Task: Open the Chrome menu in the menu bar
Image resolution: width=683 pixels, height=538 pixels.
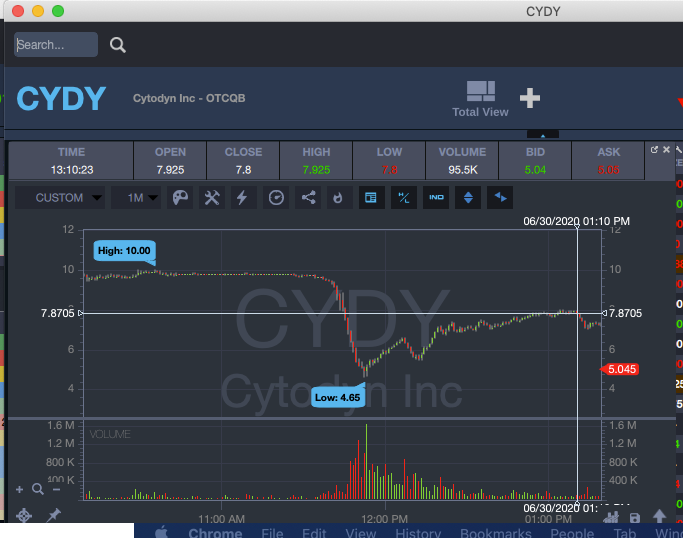Action: 215,533
